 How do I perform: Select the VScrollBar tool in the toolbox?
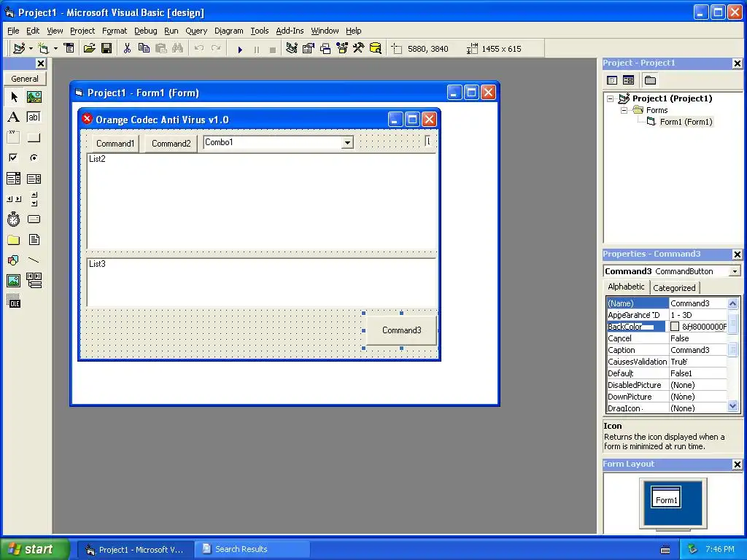34,199
